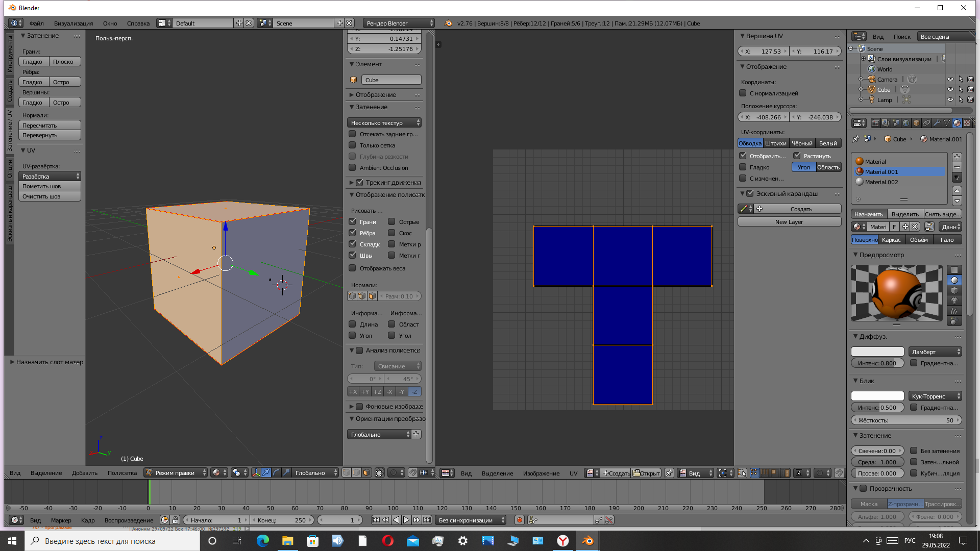The image size is (980, 551).
Task: Uncheck the Швы seams checkbox
Action: tap(352, 255)
